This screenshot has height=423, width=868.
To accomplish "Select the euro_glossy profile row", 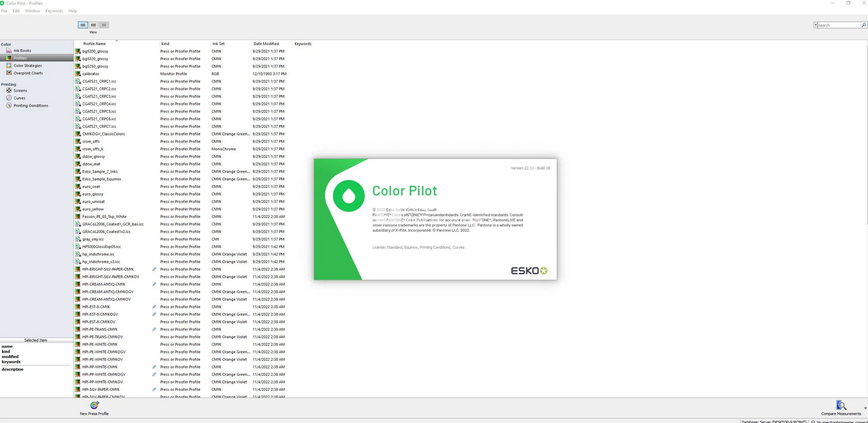I will pyautogui.click(x=183, y=194).
